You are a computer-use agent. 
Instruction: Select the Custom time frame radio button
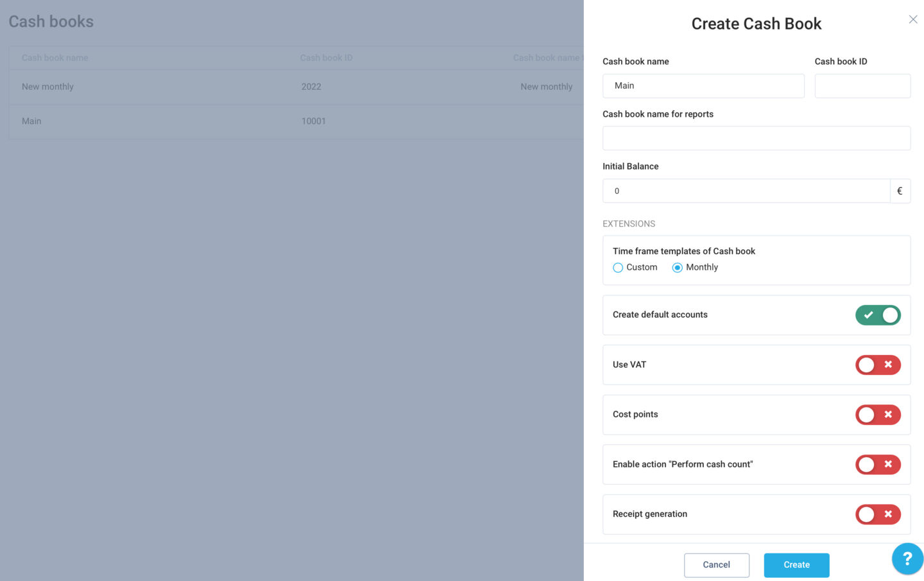618,268
